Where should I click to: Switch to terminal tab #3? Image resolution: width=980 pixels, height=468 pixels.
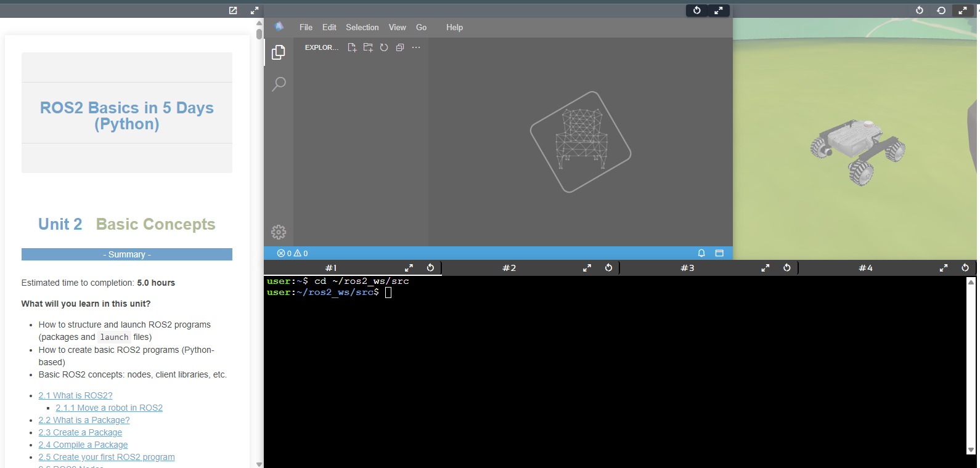coord(687,268)
